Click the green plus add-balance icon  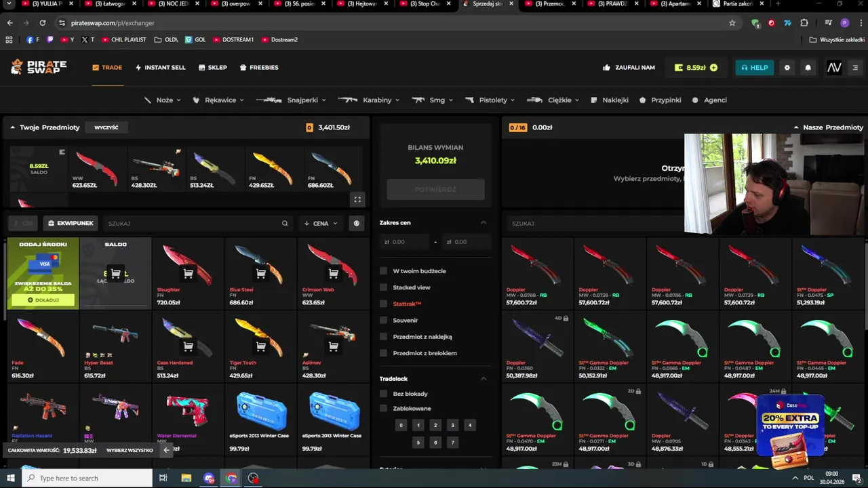pos(713,68)
